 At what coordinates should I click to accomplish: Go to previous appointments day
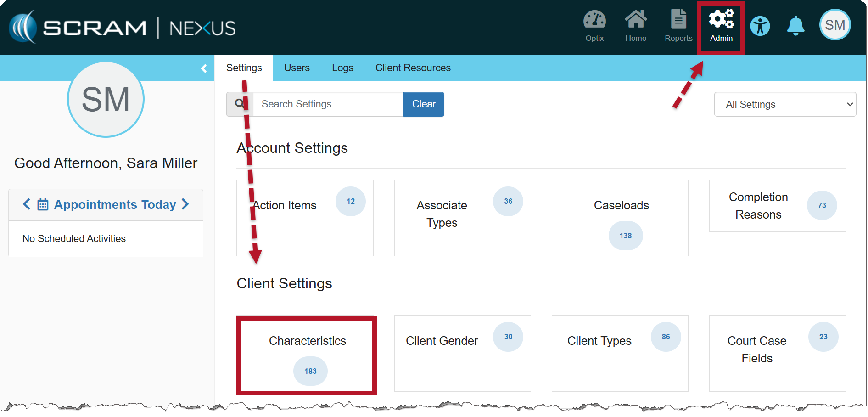27,204
